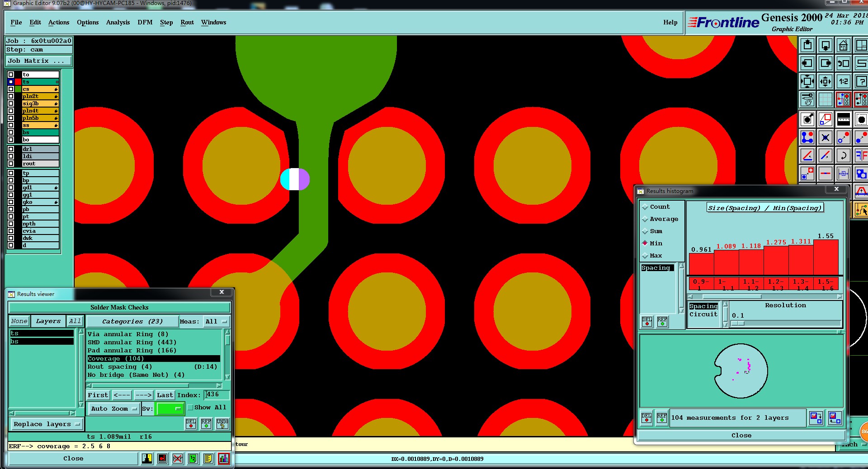Go to next result with ---> button
Viewport: 868px width, 469px height.
144,395
